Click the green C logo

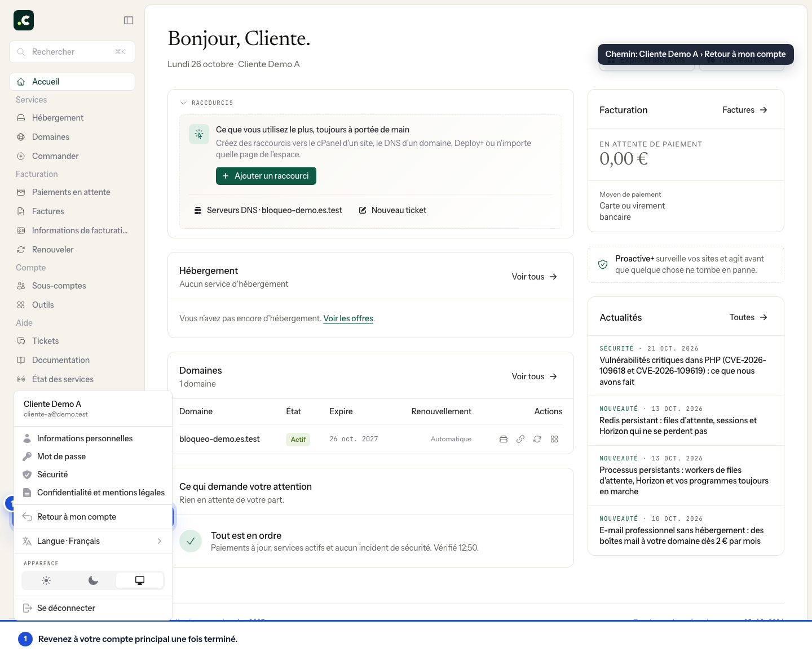point(24,20)
